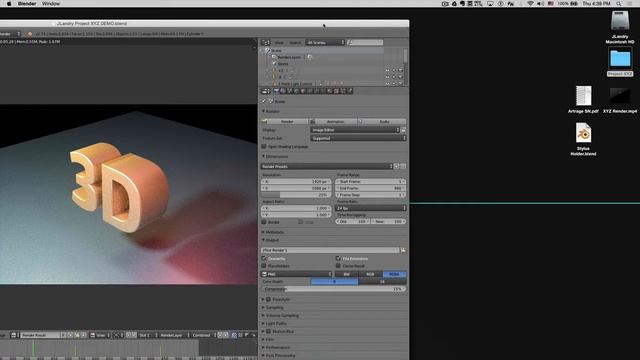Click the outliner search filter field
The height and width of the screenshot is (360, 640).
[x=365, y=42]
